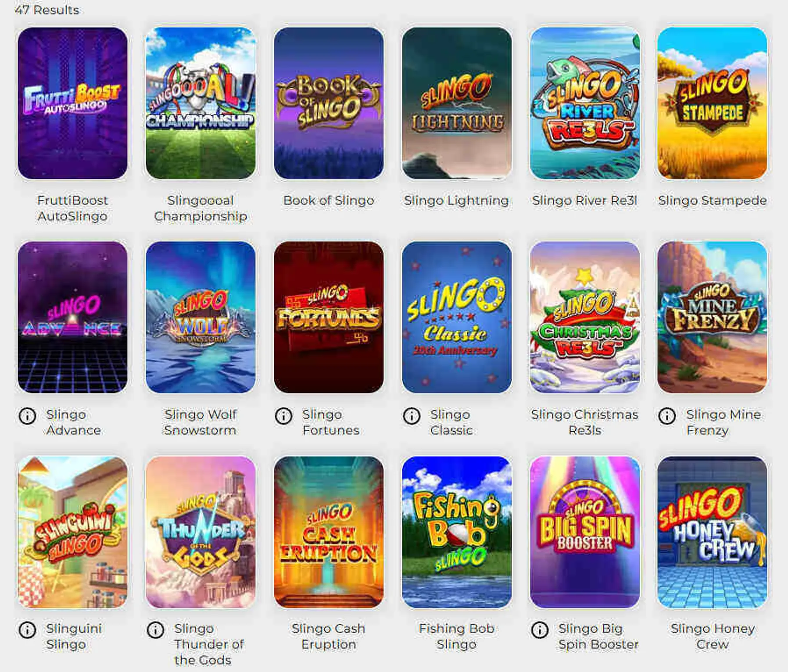This screenshot has height=672, width=788.
Task: Open info icon for Slingo Advance
Action: click(x=27, y=415)
